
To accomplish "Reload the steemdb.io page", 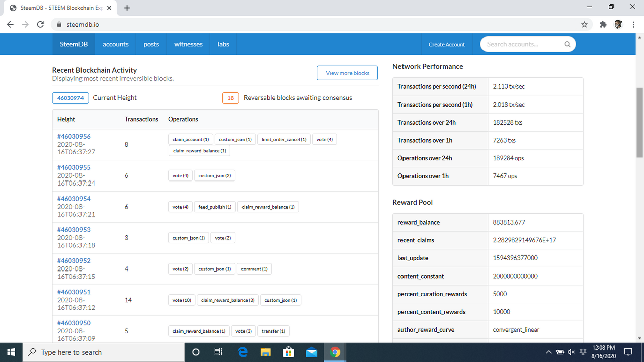I will pyautogui.click(x=41, y=24).
